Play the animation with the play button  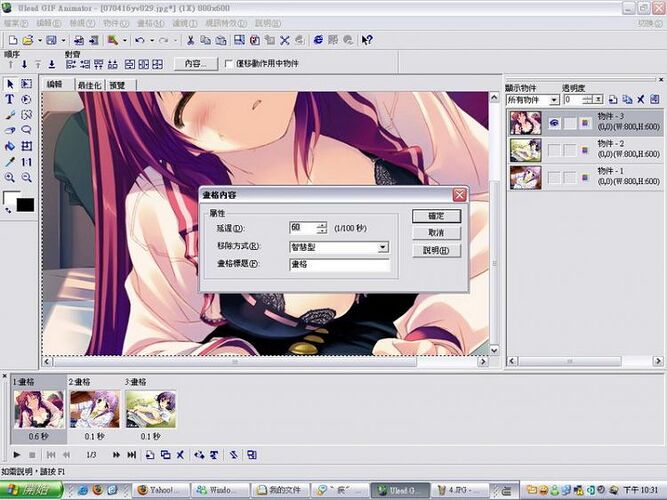coord(17,455)
